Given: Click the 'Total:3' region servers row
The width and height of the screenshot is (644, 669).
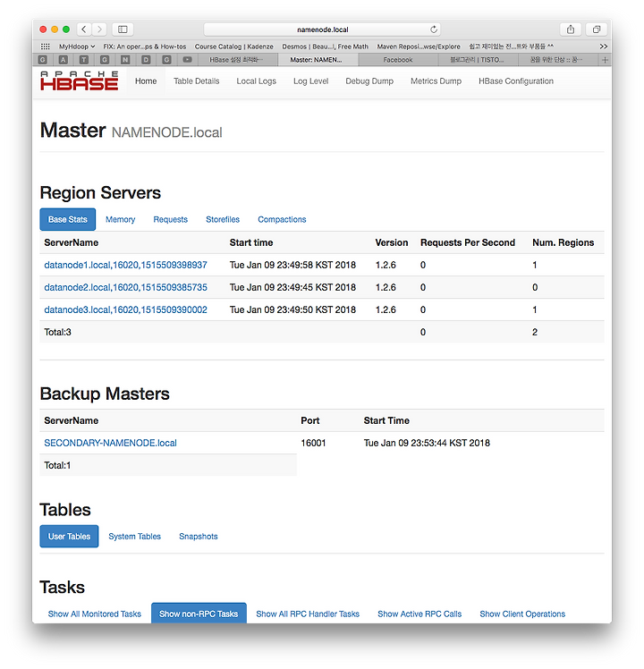Looking at the screenshot, I should [x=322, y=332].
